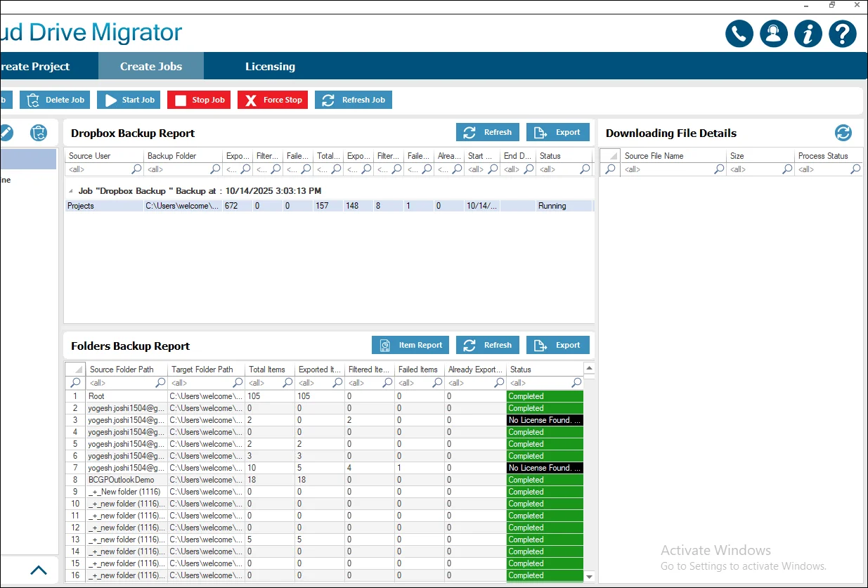
Task: Click Total Items value 18 in row 8
Action: coord(270,480)
